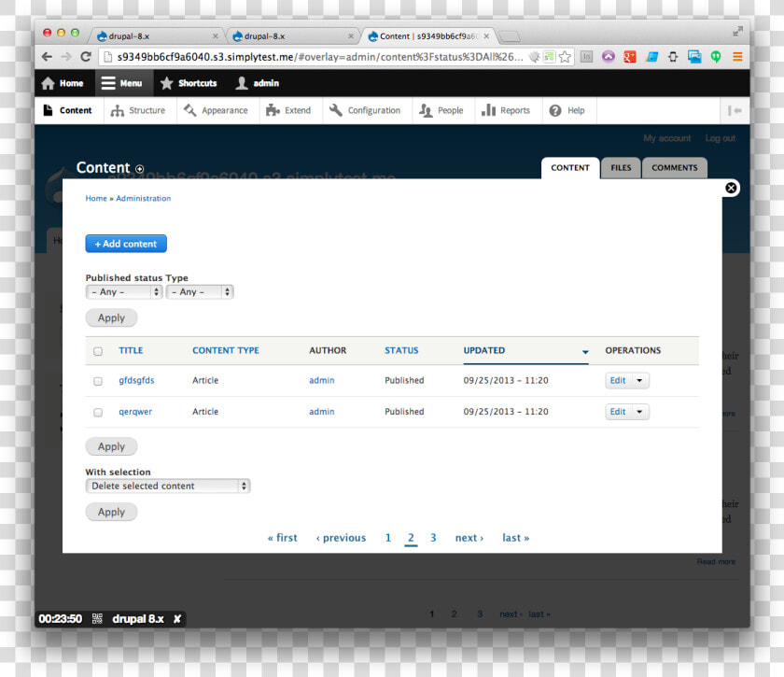Switch to the Files tab
Screen dimensions: 784x677
621,168
